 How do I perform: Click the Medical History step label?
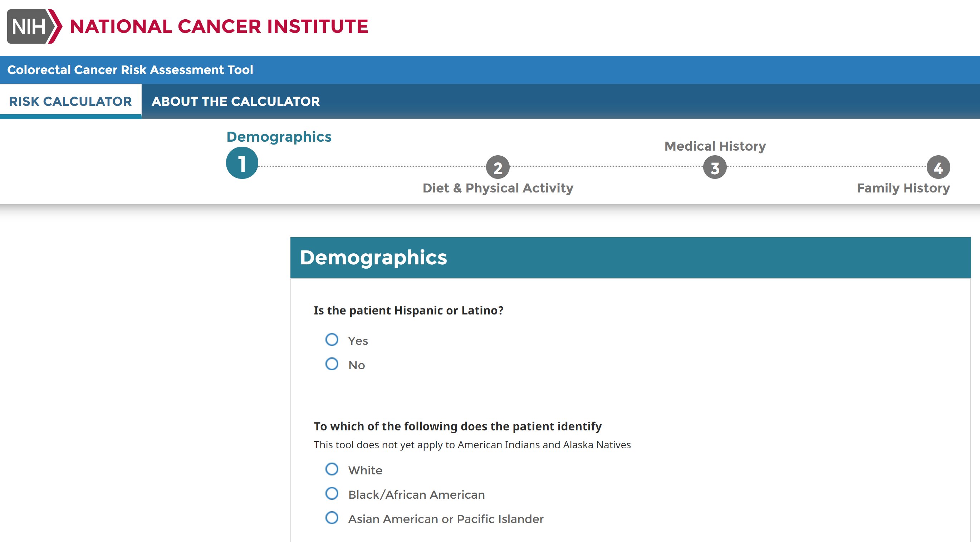pyautogui.click(x=715, y=146)
